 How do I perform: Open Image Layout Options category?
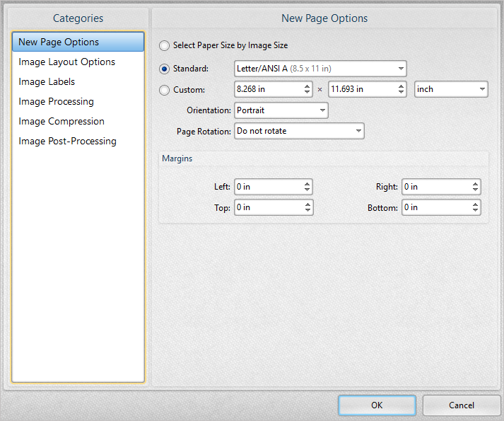[66, 62]
